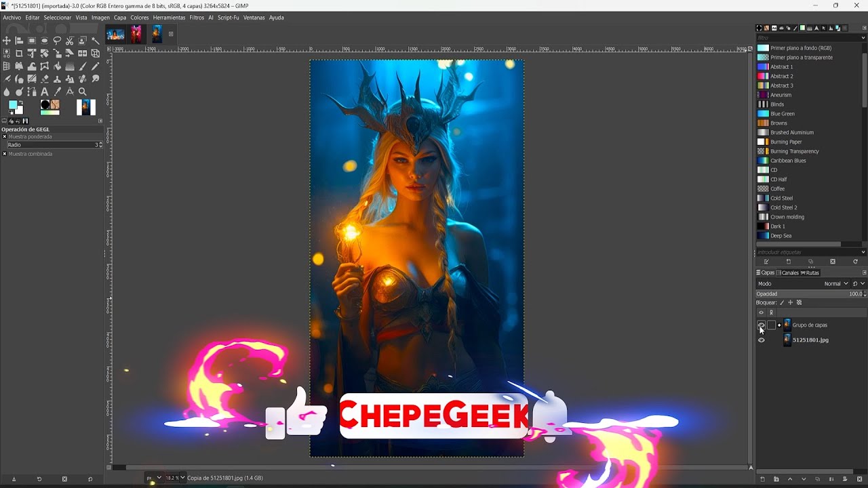Click the foreground color swatch
Viewport: 868px width, 488px height.
[13, 104]
